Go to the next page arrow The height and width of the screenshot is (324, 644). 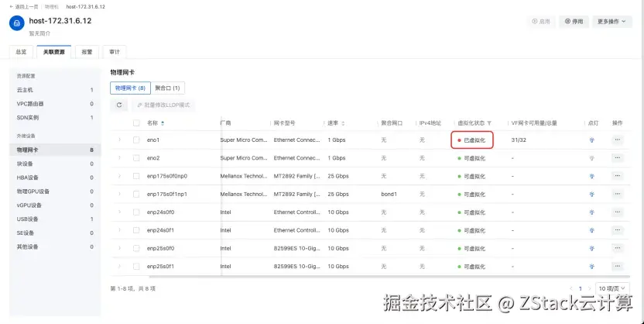point(589,288)
